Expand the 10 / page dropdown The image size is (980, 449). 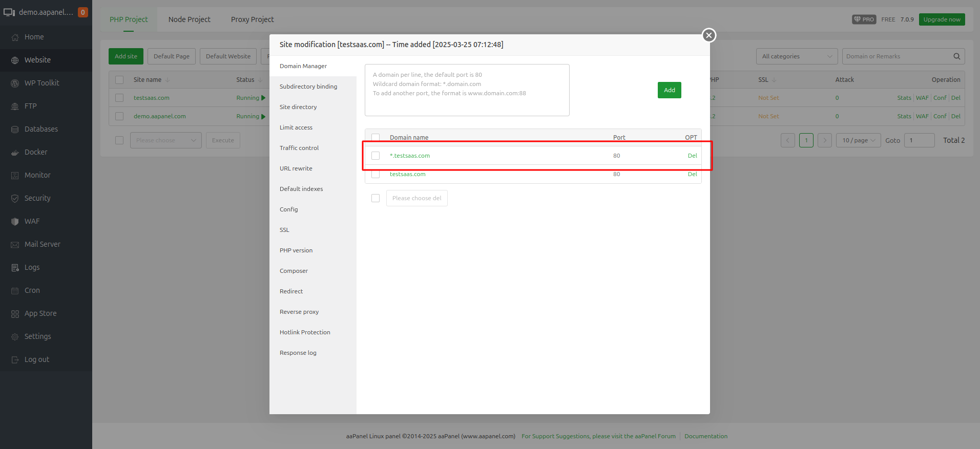click(x=858, y=140)
